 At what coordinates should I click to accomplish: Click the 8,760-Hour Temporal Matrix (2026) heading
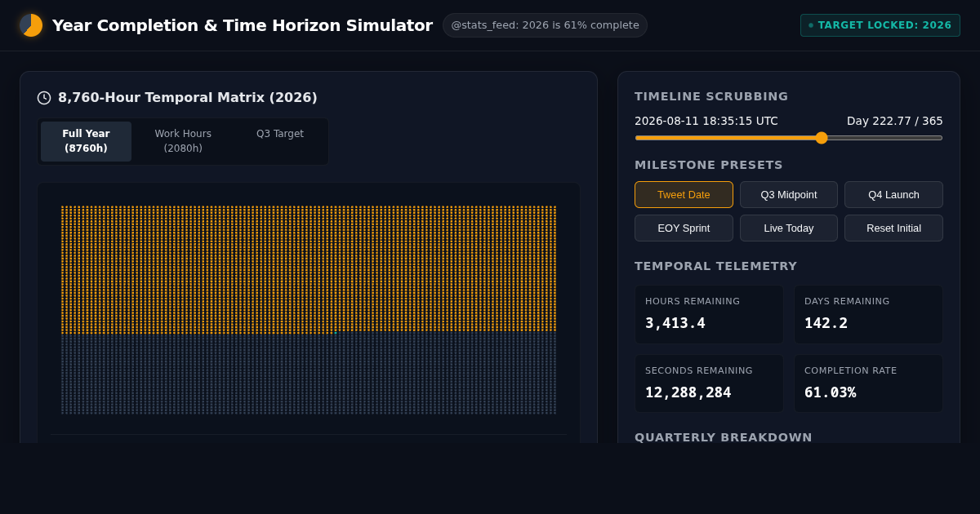point(188,98)
